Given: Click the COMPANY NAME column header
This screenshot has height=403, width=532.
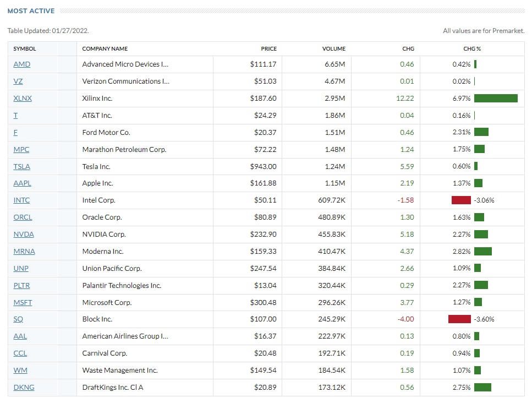Looking at the screenshot, I should click(105, 48).
